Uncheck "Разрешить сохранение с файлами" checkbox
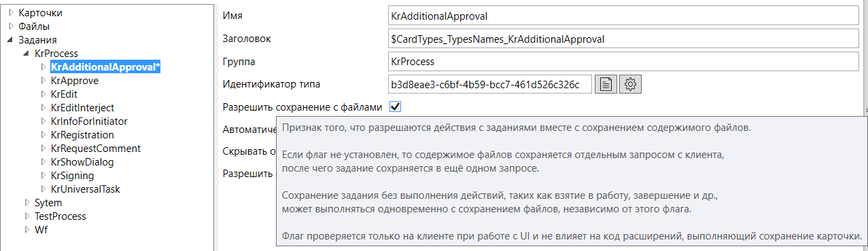 pyautogui.click(x=395, y=107)
